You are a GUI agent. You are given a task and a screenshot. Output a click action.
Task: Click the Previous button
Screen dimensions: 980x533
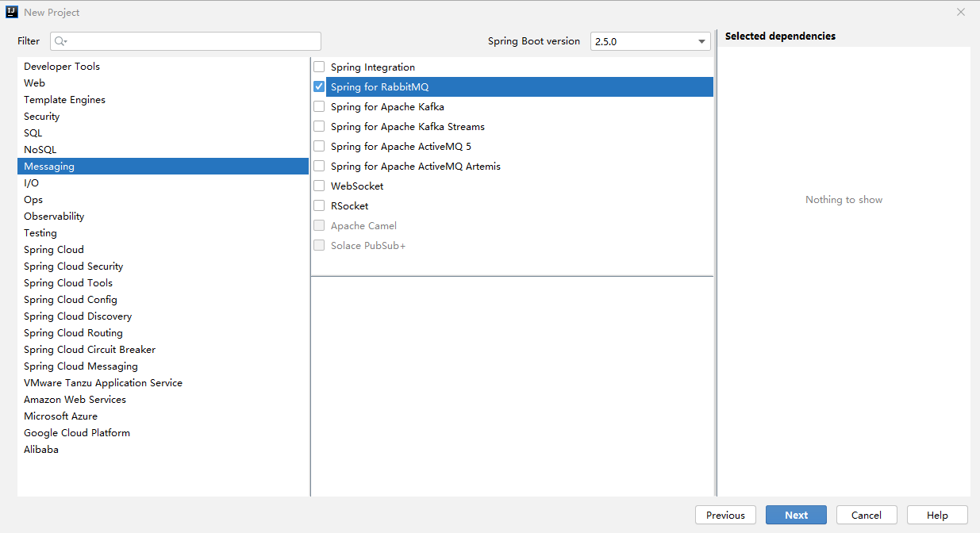725,516
